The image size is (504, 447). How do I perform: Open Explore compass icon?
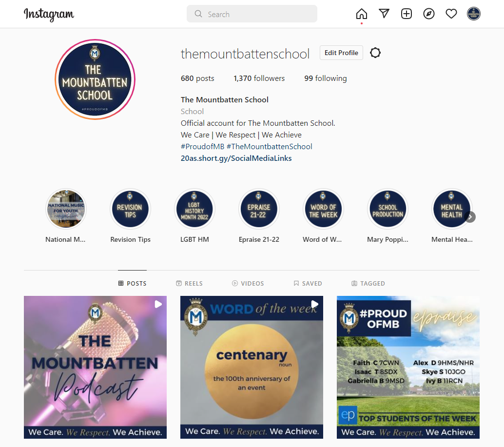click(x=429, y=14)
